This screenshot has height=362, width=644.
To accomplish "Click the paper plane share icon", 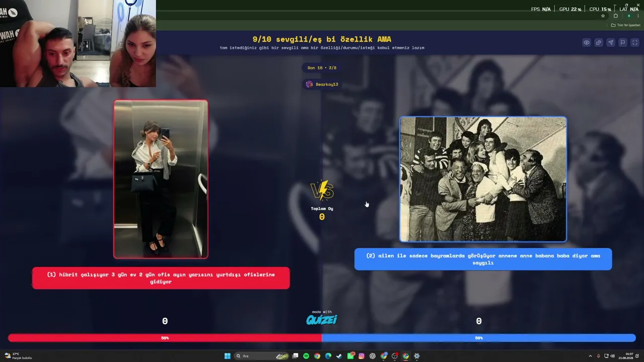I will pyautogui.click(x=611, y=43).
